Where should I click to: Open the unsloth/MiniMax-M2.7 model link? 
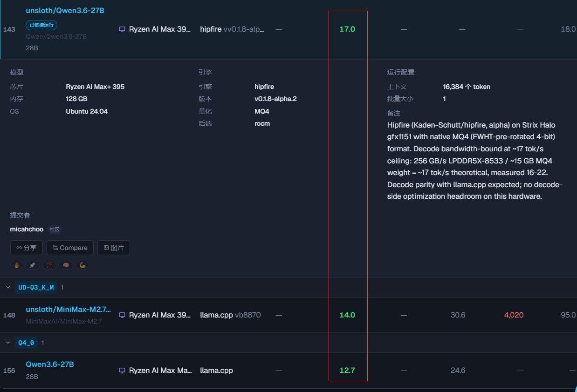click(69, 310)
